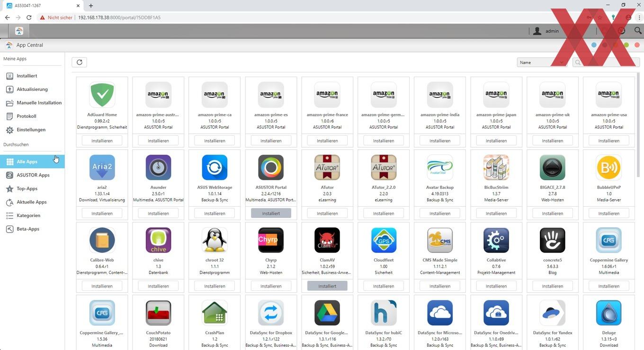Select the Deluge droplet icon
This screenshot has width=644, height=350.
pyautogui.click(x=609, y=313)
